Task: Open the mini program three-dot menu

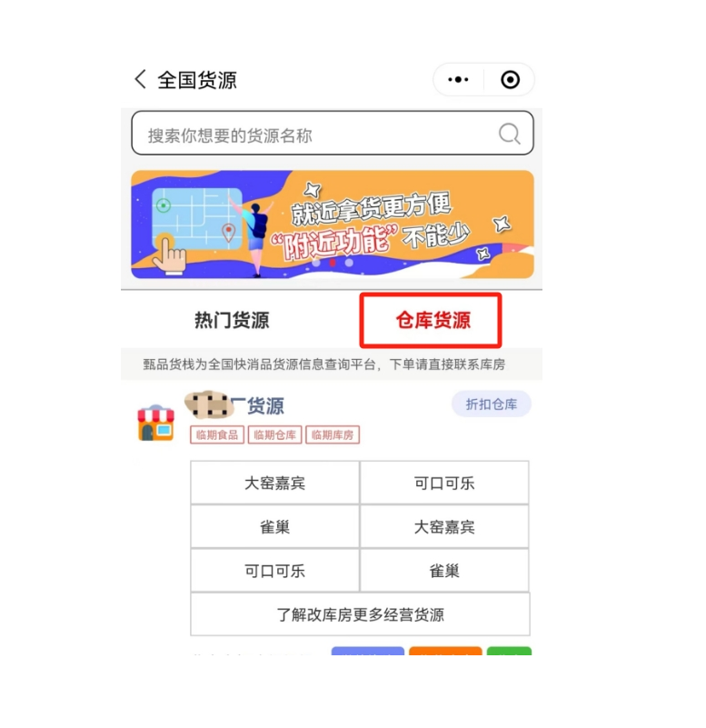Action: [x=458, y=80]
